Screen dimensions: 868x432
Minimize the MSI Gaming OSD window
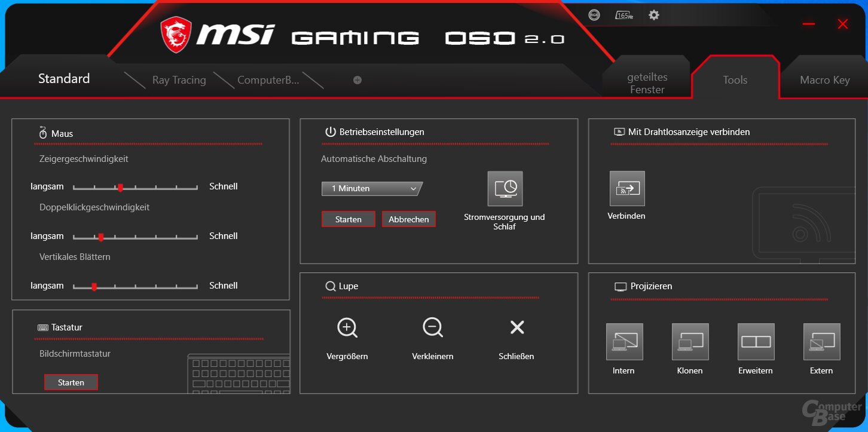809,24
